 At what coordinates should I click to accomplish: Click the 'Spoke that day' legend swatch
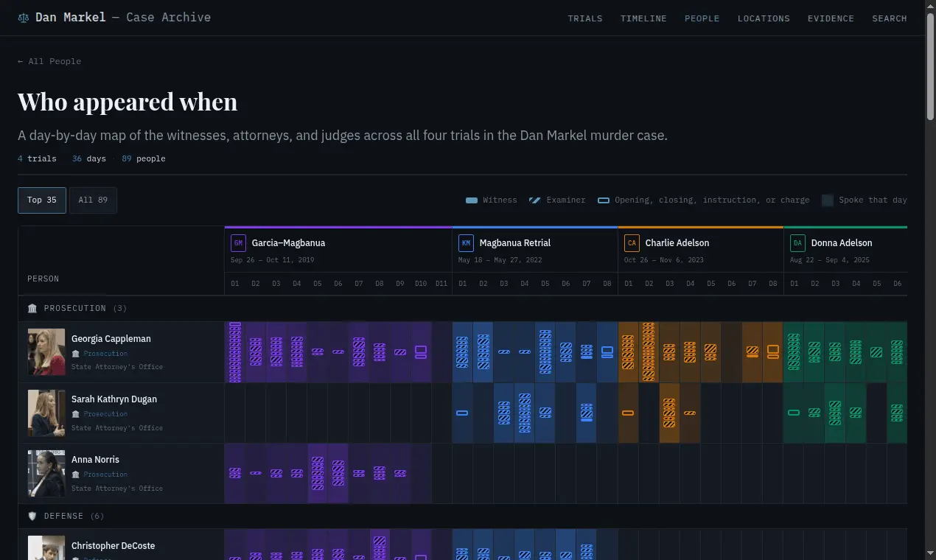tap(828, 200)
